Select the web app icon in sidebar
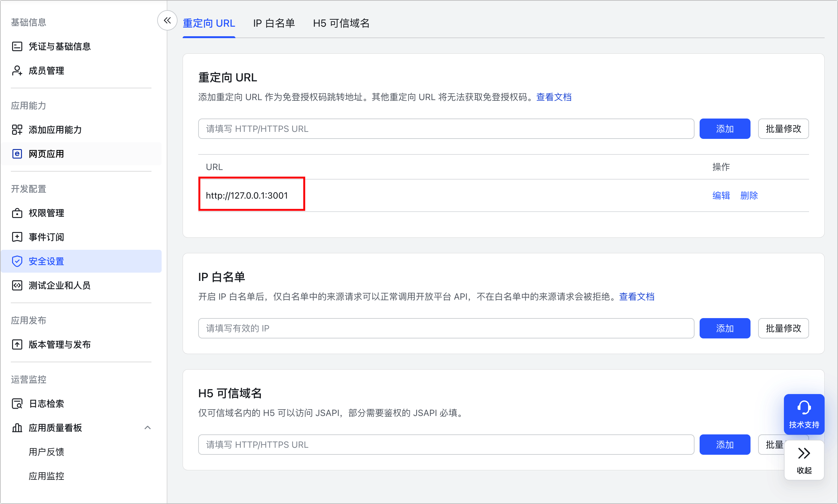The image size is (838, 504). click(17, 154)
